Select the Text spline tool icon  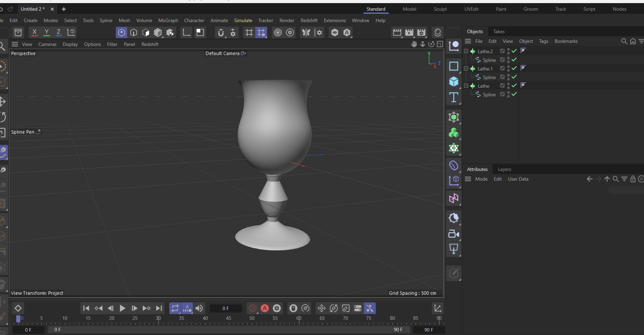click(x=454, y=98)
